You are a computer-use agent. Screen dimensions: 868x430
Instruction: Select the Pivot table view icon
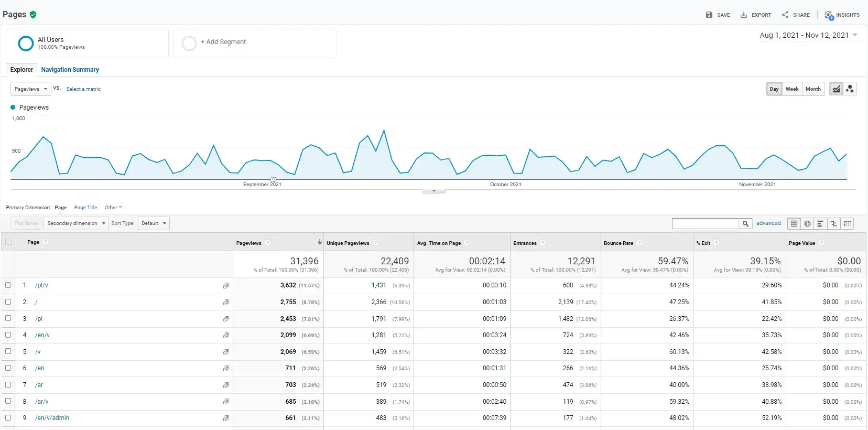(x=847, y=224)
